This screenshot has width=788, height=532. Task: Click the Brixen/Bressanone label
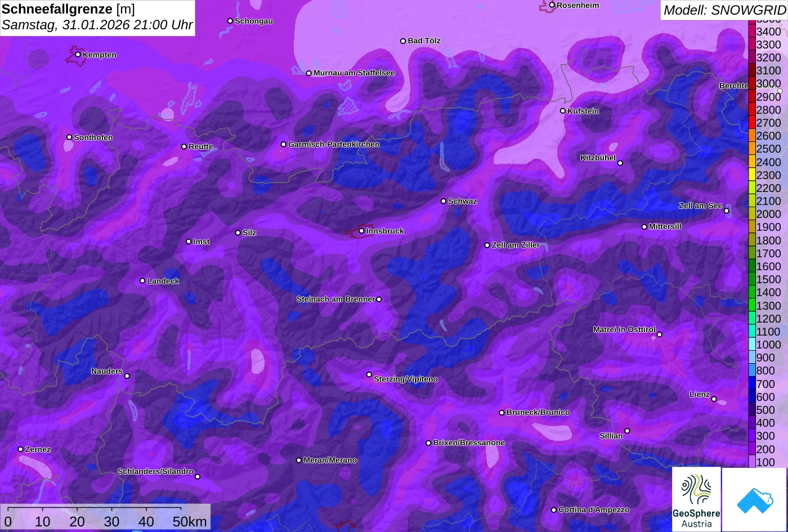[x=469, y=442]
